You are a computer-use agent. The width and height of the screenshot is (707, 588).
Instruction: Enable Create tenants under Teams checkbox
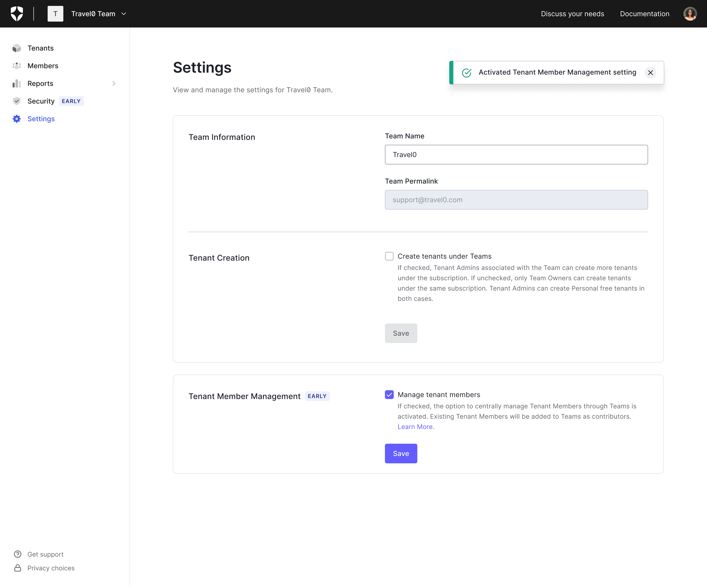(x=389, y=256)
